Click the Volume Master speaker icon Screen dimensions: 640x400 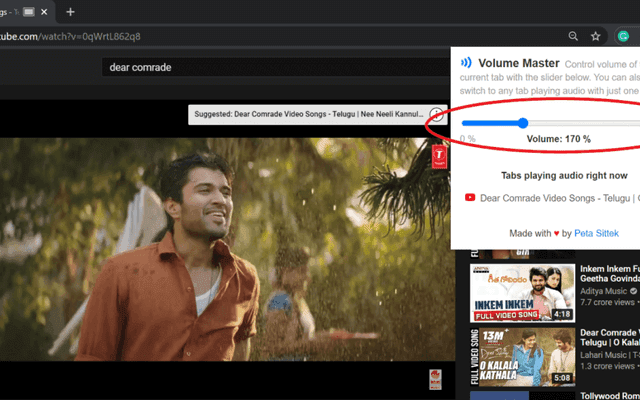pyautogui.click(x=466, y=62)
